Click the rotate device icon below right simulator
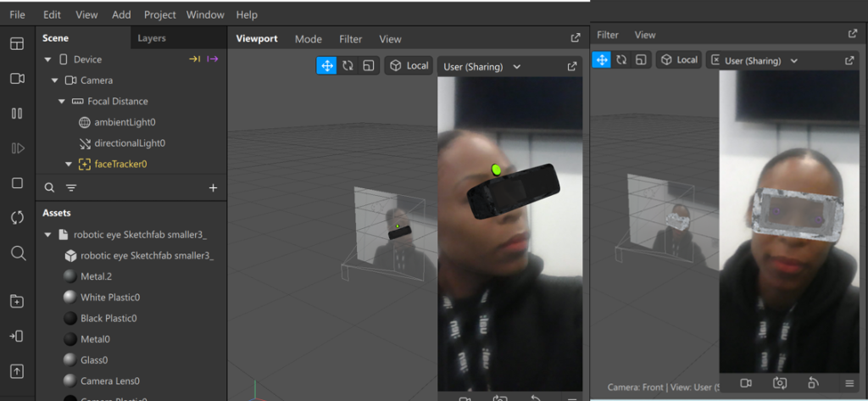The height and width of the screenshot is (401, 868). [x=813, y=382]
